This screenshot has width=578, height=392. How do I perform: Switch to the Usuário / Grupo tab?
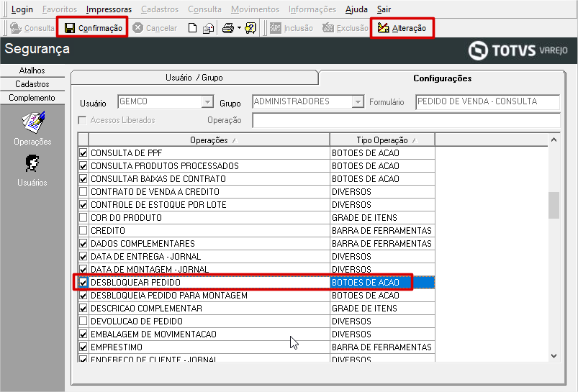tap(194, 78)
